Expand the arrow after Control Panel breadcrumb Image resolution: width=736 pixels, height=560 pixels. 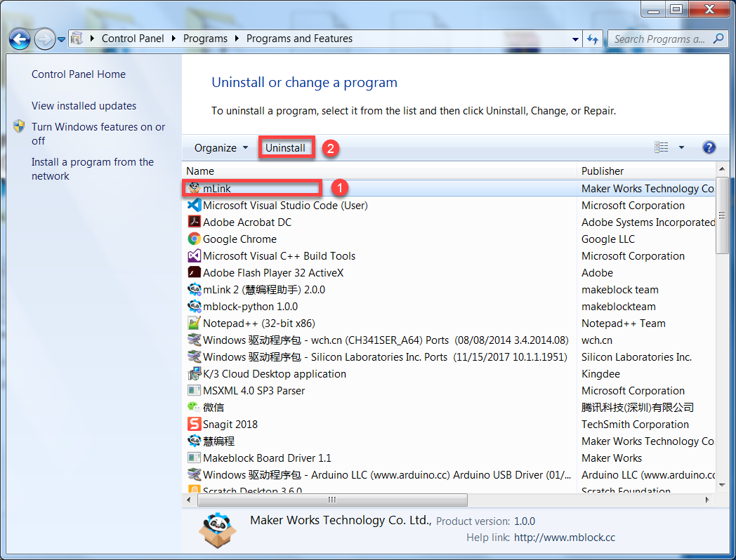point(173,39)
